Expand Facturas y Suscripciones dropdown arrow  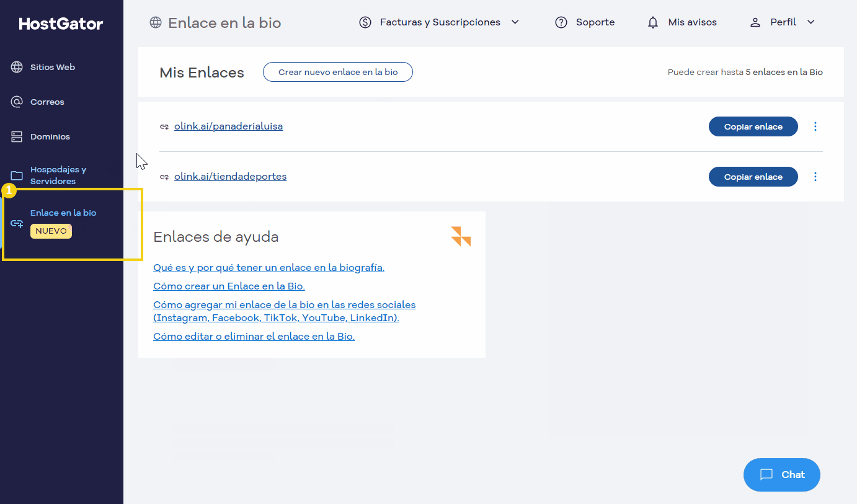point(515,22)
